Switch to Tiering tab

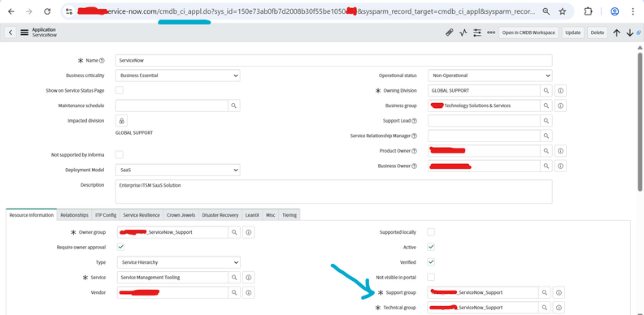pyautogui.click(x=289, y=215)
